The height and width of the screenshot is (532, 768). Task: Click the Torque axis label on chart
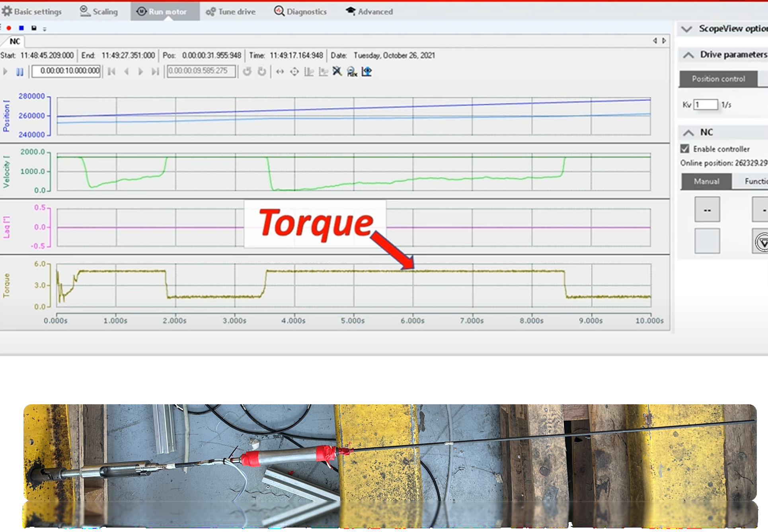click(6, 285)
